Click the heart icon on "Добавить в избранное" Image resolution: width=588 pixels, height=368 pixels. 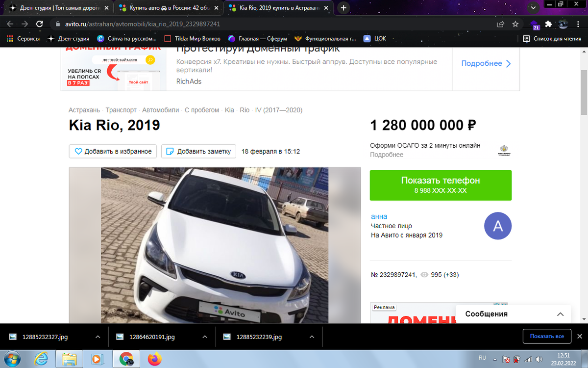point(78,152)
